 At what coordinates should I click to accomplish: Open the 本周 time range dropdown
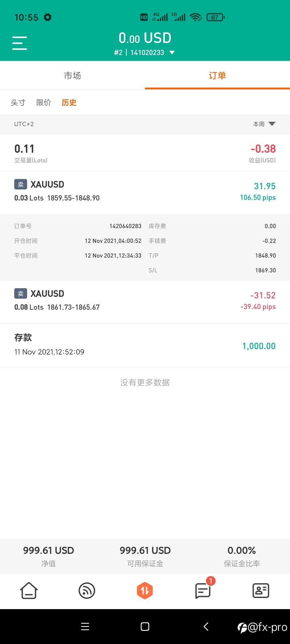264,124
